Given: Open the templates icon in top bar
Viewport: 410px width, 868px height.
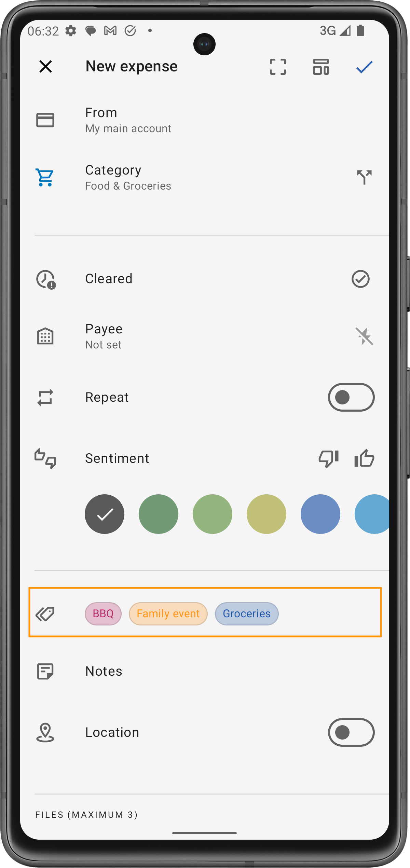Looking at the screenshot, I should click(321, 67).
